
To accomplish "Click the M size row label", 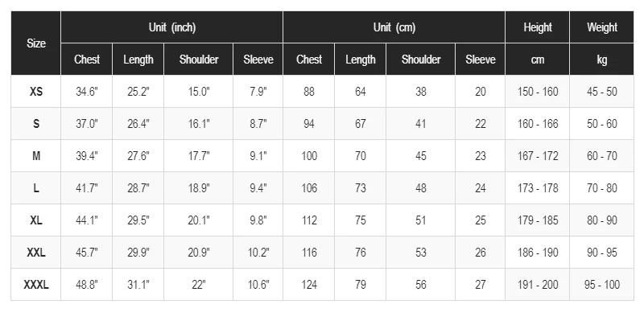I will pyautogui.click(x=35, y=156).
